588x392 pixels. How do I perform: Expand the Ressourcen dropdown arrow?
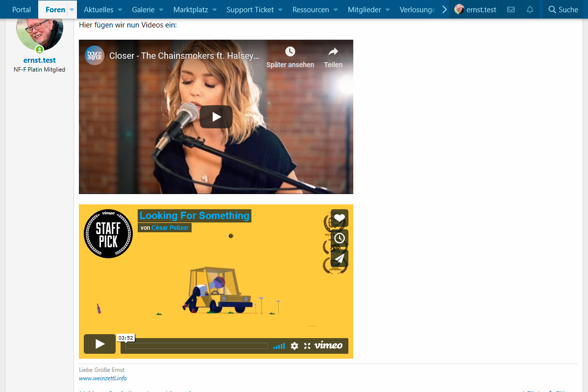coord(335,10)
